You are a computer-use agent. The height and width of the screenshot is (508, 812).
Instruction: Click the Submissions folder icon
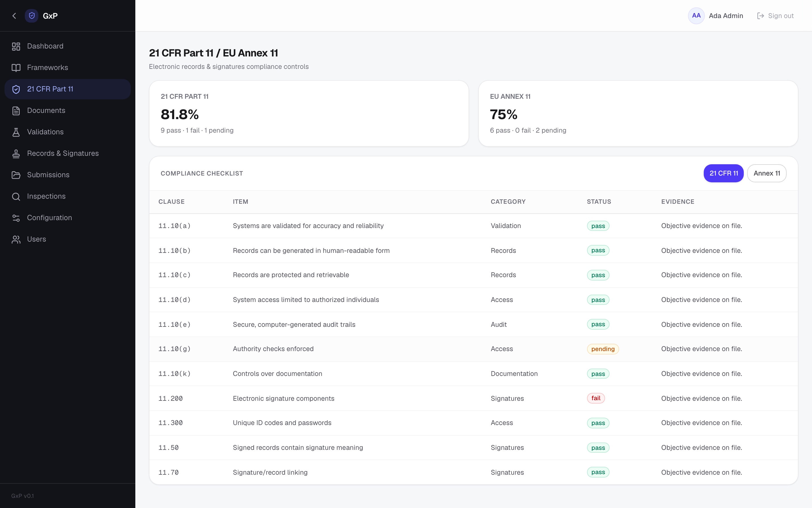(16, 175)
